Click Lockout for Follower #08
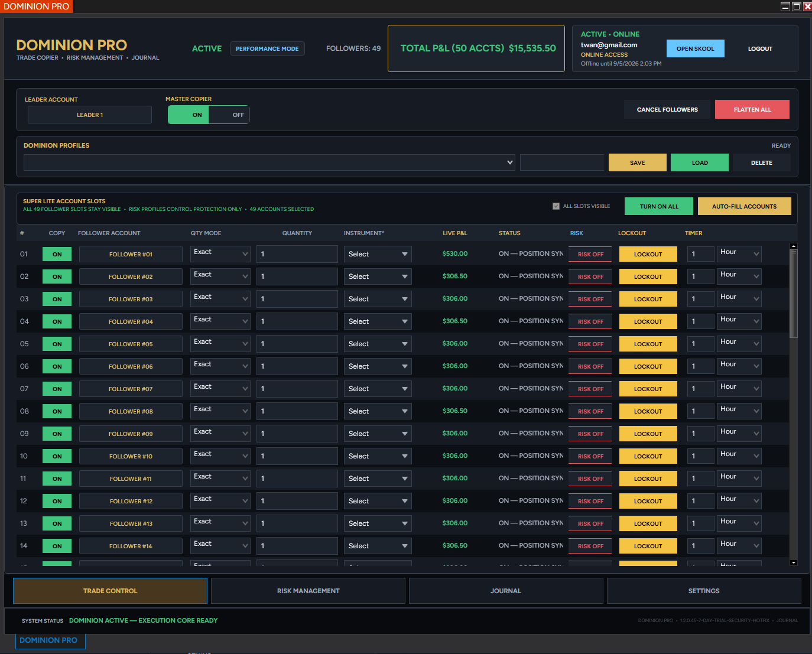The width and height of the screenshot is (812, 654). coord(648,411)
